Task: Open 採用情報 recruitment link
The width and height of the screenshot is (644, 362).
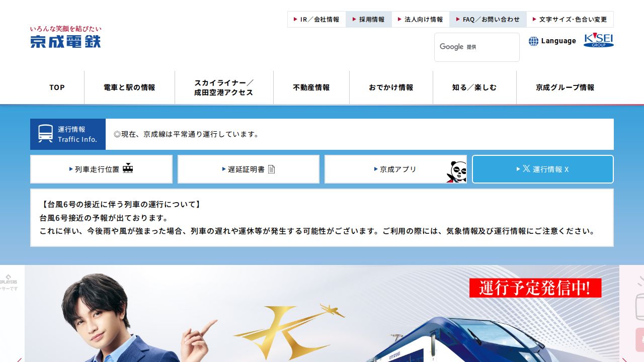Action: click(x=369, y=19)
